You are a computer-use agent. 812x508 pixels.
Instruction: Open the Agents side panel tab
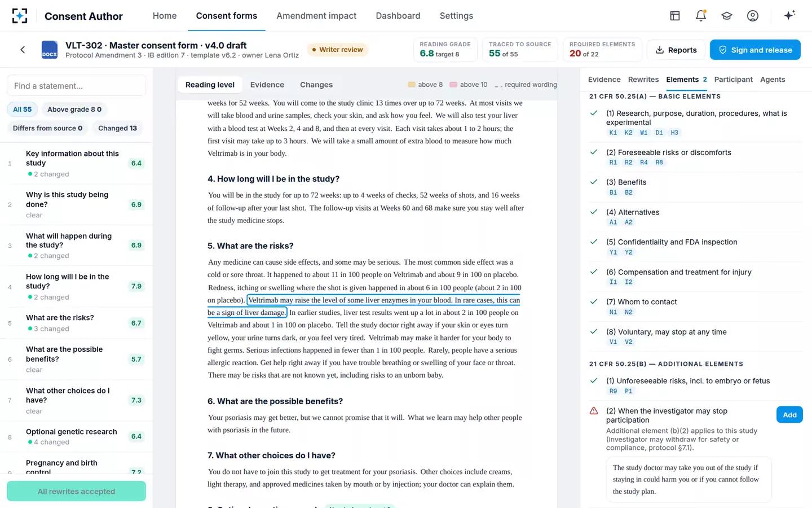[x=773, y=80]
